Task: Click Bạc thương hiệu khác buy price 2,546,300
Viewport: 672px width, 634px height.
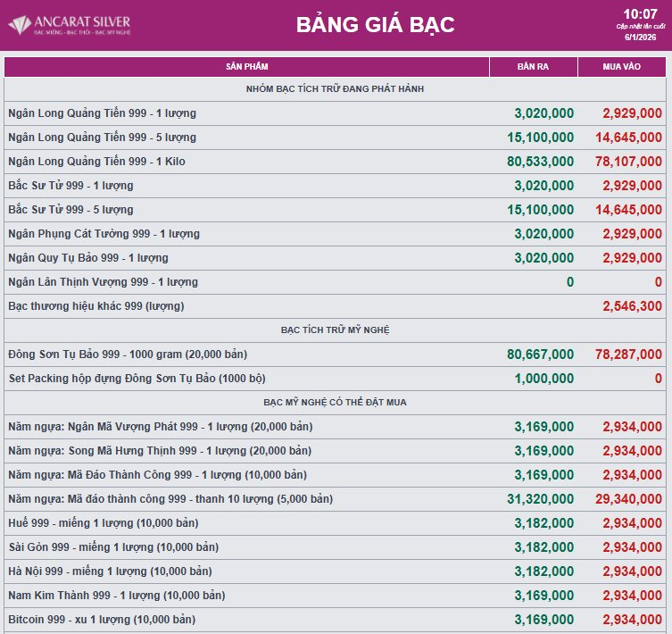Action: 632,306
